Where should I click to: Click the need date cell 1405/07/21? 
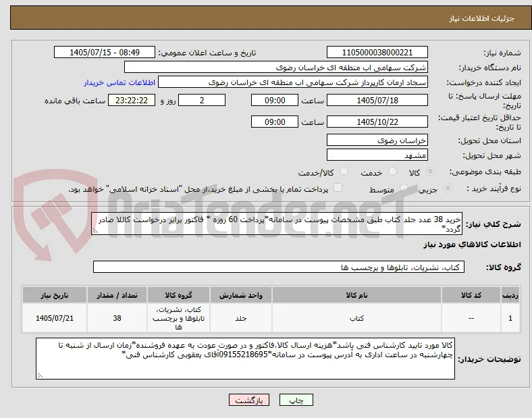[x=55, y=318]
